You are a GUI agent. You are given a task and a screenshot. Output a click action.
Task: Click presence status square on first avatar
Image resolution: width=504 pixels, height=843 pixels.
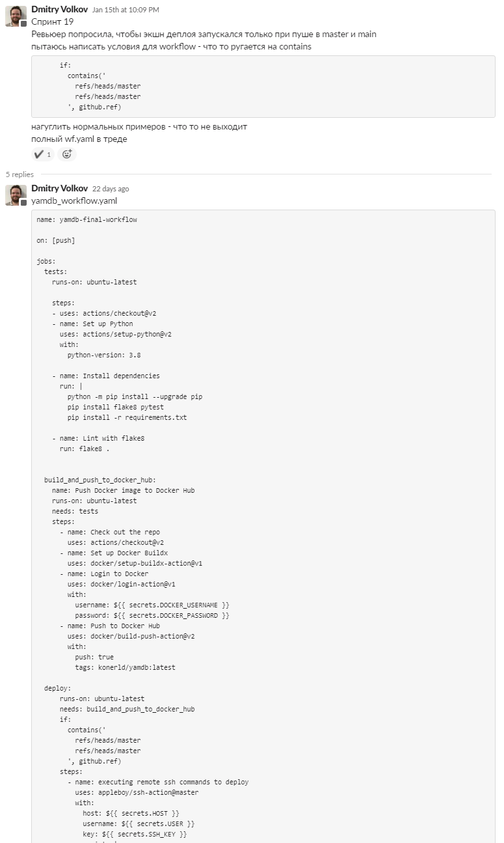[x=24, y=24]
